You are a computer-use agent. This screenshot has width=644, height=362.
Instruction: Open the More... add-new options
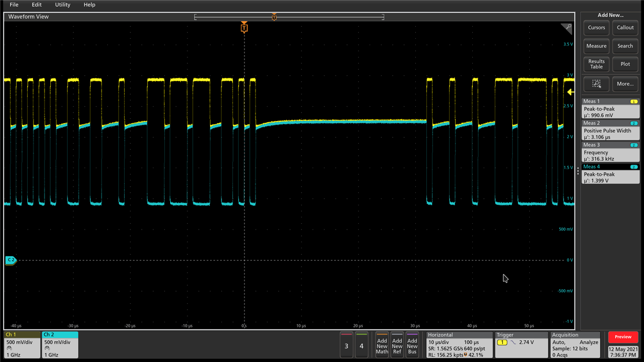625,84
